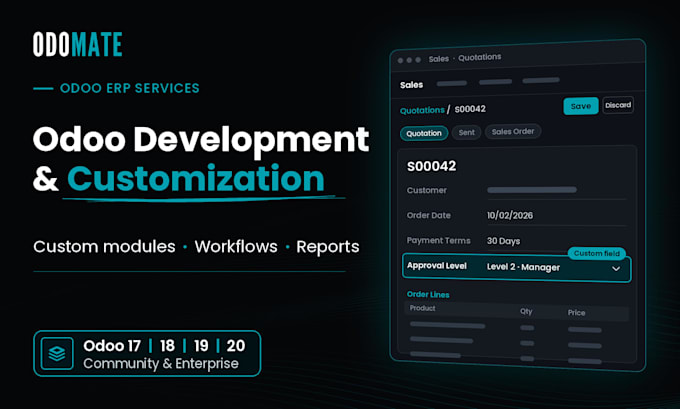Viewport: 680px width, 409px height.
Task: Click the Customer field placeholder
Action: coord(532,190)
